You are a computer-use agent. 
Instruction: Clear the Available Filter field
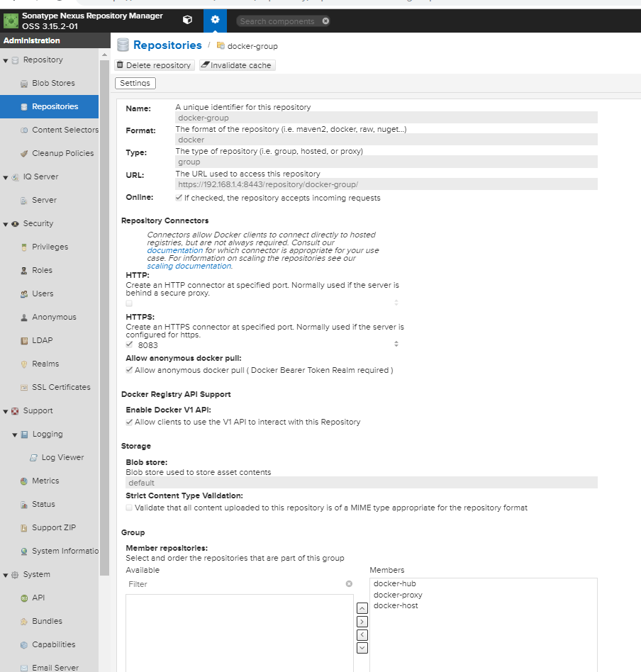click(349, 583)
